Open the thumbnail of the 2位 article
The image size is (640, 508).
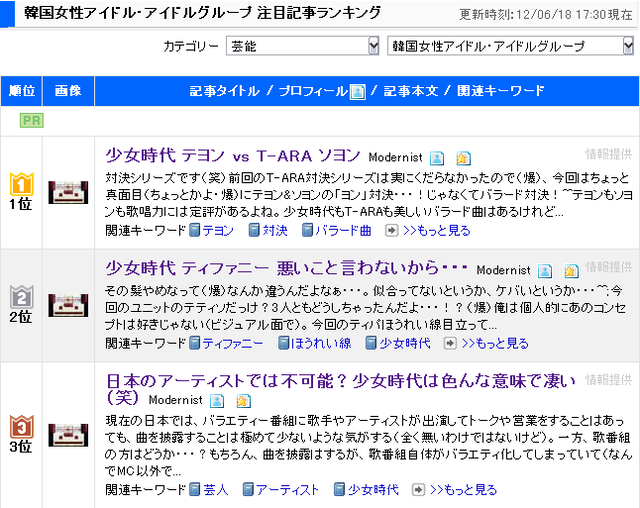tap(68, 305)
